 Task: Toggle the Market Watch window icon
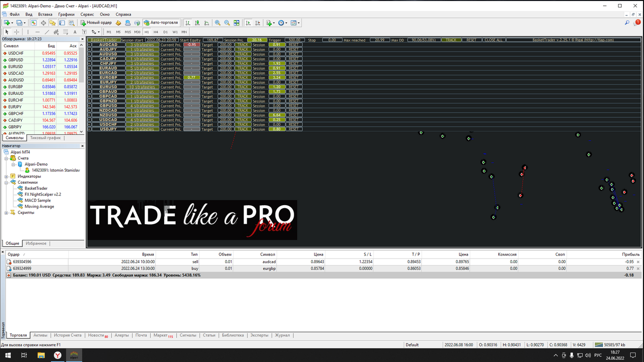tap(33, 22)
